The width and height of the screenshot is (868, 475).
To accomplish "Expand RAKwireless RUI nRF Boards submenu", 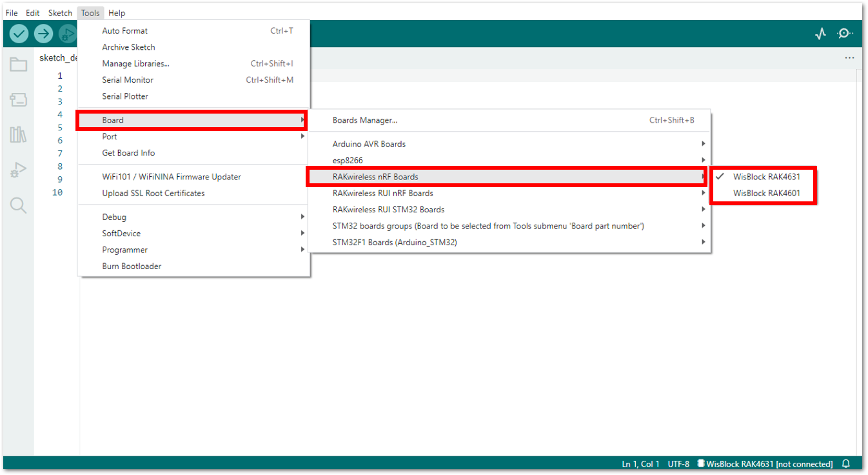I will point(509,193).
